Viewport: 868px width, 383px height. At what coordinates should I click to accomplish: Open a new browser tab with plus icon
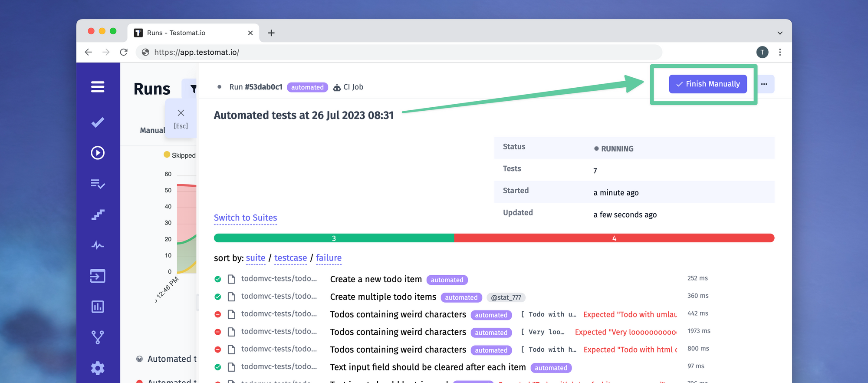271,33
